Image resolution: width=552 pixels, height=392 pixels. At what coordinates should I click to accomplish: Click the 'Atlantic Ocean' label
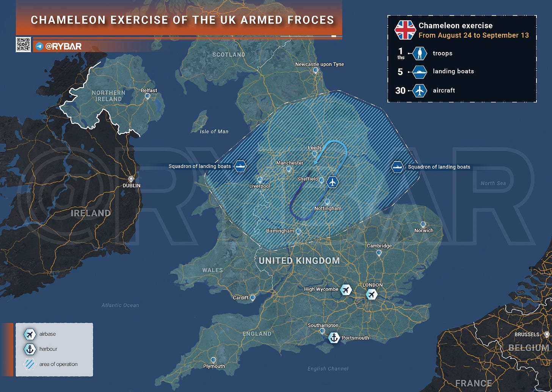[120, 305]
